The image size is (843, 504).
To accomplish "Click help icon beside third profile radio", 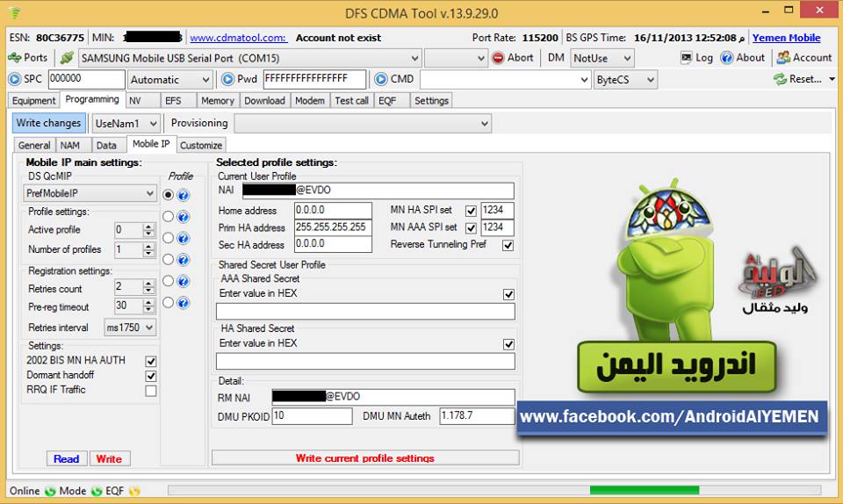I will pos(184,238).
